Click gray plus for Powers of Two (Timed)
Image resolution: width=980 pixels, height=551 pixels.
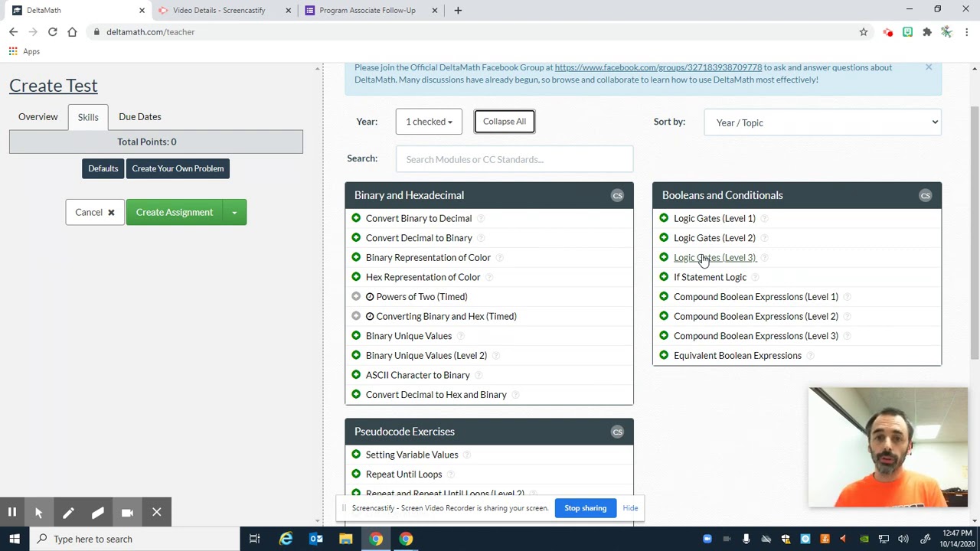pos(356,296)
